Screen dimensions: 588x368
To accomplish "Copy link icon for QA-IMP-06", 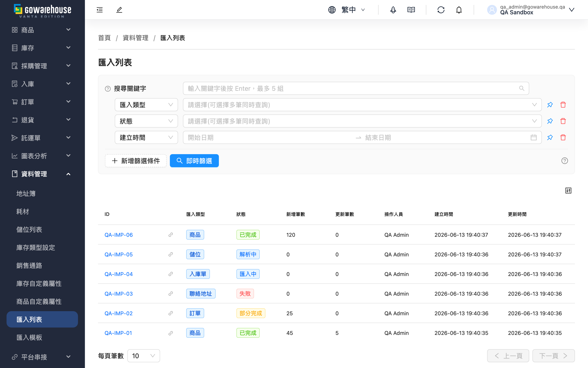I will [x=170, y=235].
